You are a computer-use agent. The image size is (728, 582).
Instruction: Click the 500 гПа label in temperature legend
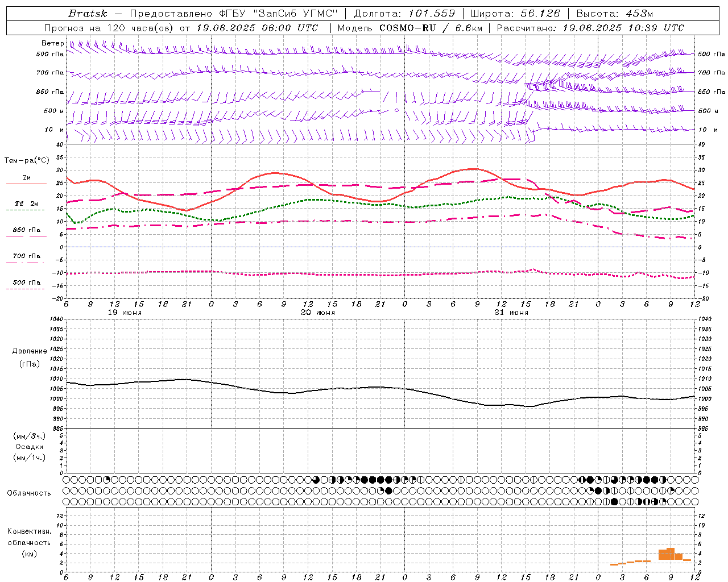tap(27, 282)
